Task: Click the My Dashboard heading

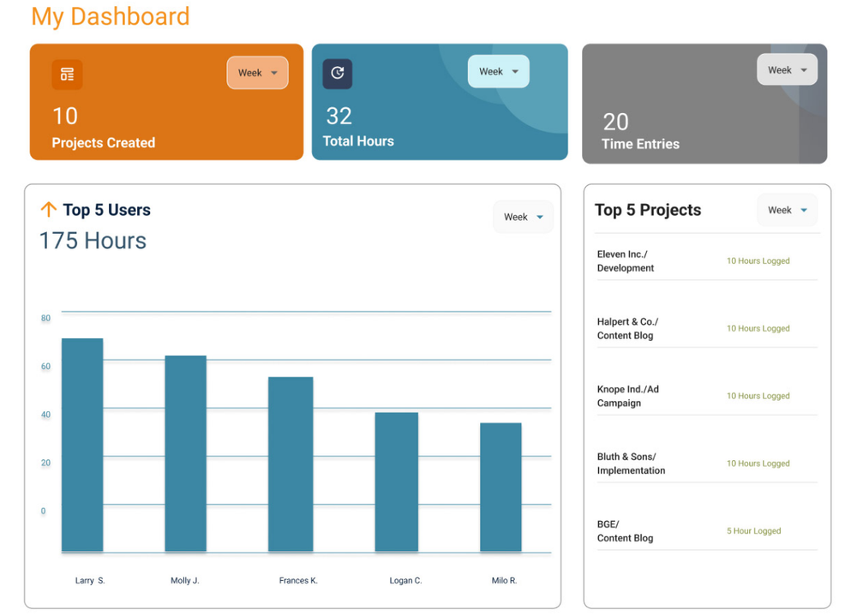Action: coord(111,16)
